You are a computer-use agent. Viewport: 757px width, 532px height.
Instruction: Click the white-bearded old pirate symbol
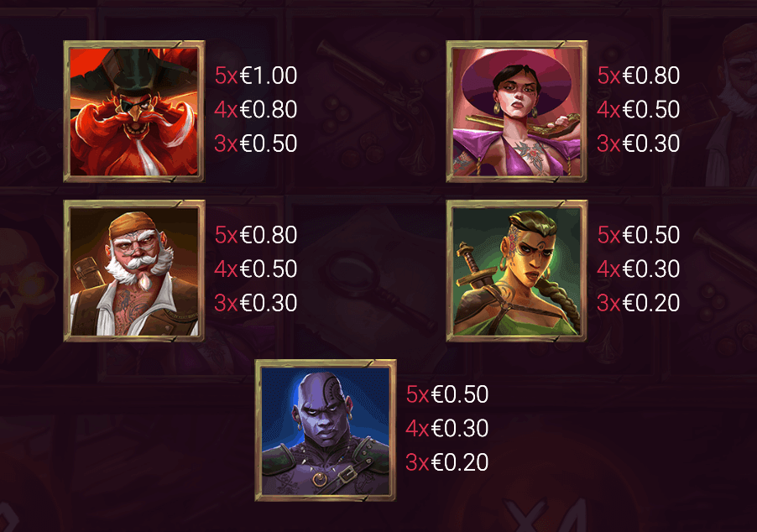[134, 271]
